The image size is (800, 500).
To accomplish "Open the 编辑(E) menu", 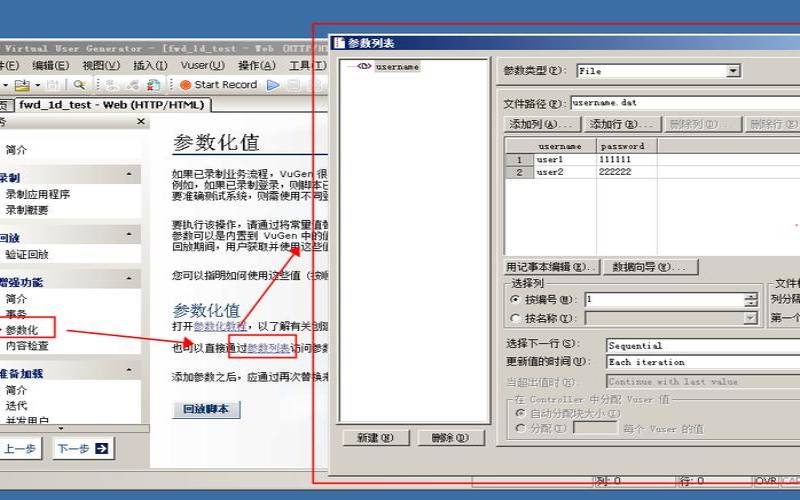I will coord(51,65).
